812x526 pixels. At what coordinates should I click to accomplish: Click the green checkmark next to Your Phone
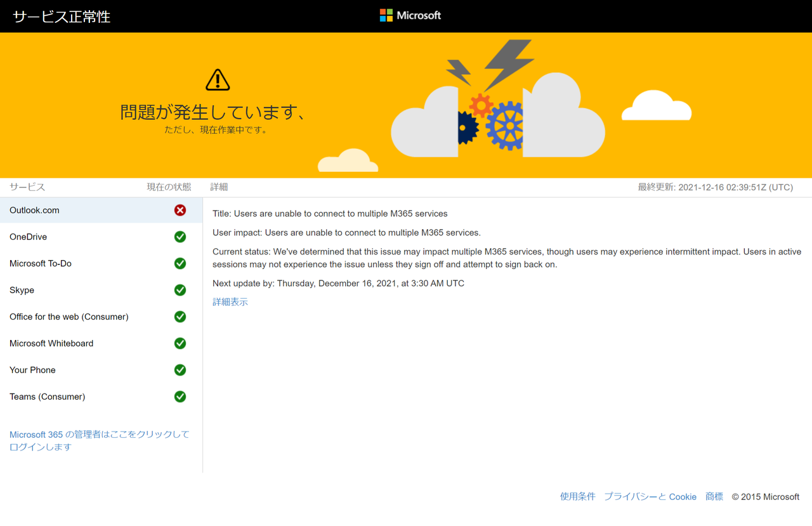point(180,370)
